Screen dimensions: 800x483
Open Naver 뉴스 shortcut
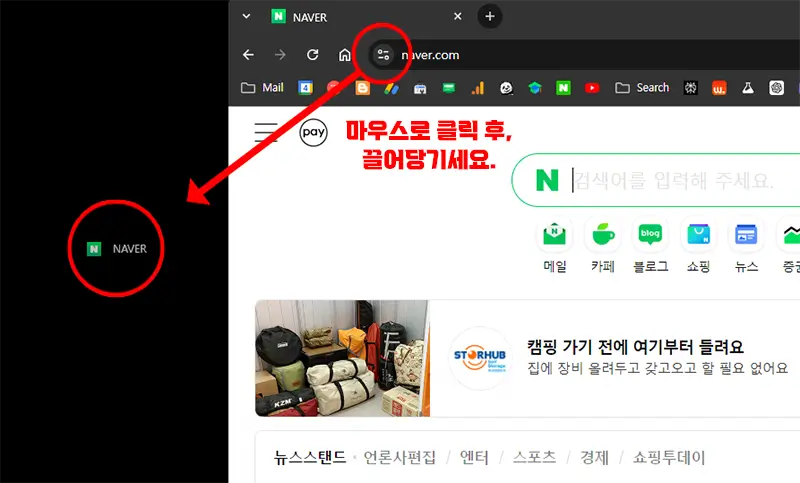746,245
